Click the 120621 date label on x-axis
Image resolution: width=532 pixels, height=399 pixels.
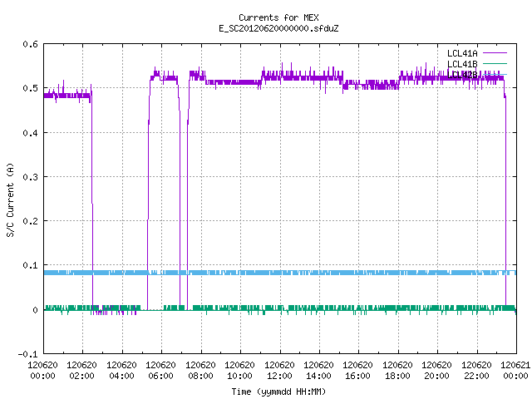[x=515, y=365]
